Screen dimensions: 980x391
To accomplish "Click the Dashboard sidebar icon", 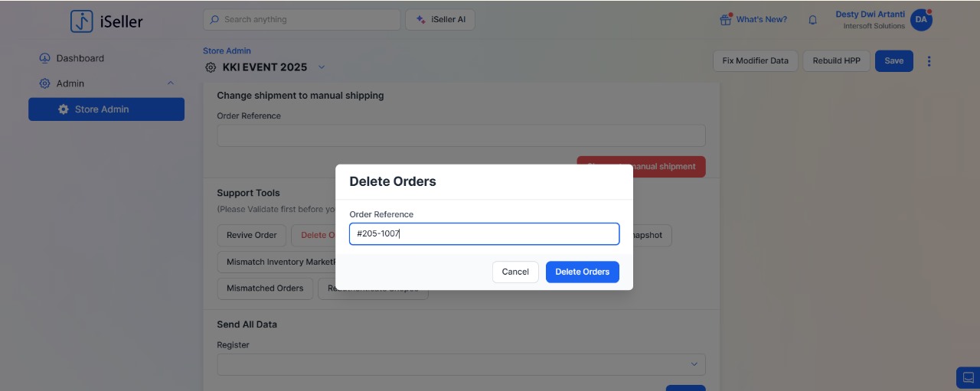I will (44, 58).
